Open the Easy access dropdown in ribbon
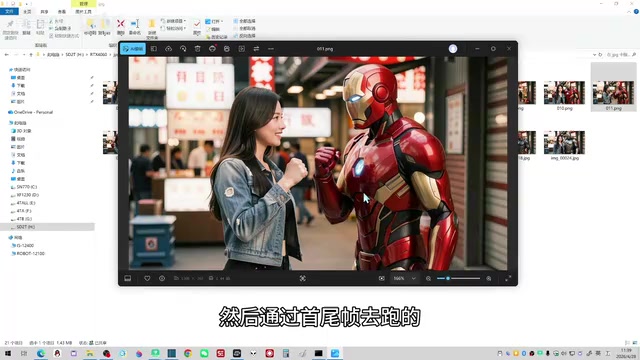Screen dimensions: 640x360 (173, 28)
